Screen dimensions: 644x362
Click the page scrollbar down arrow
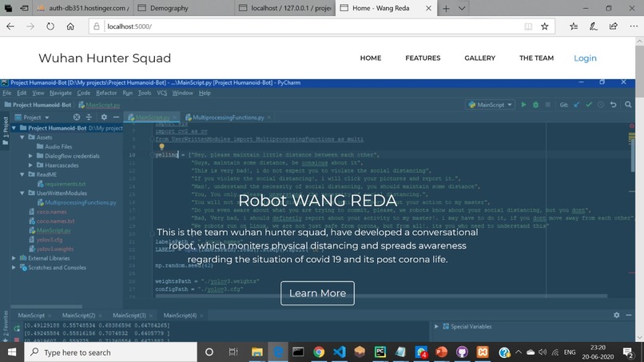pyautogui.click(x=639, y=337)
